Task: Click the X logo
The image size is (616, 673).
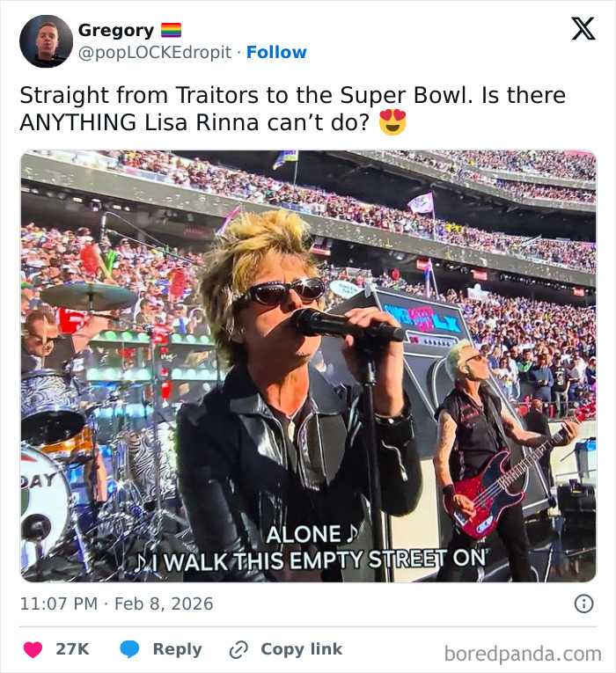Action: coord(583,30)
